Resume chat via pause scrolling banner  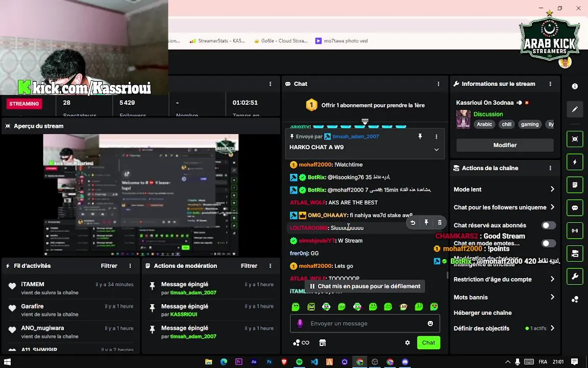point(365,286)
